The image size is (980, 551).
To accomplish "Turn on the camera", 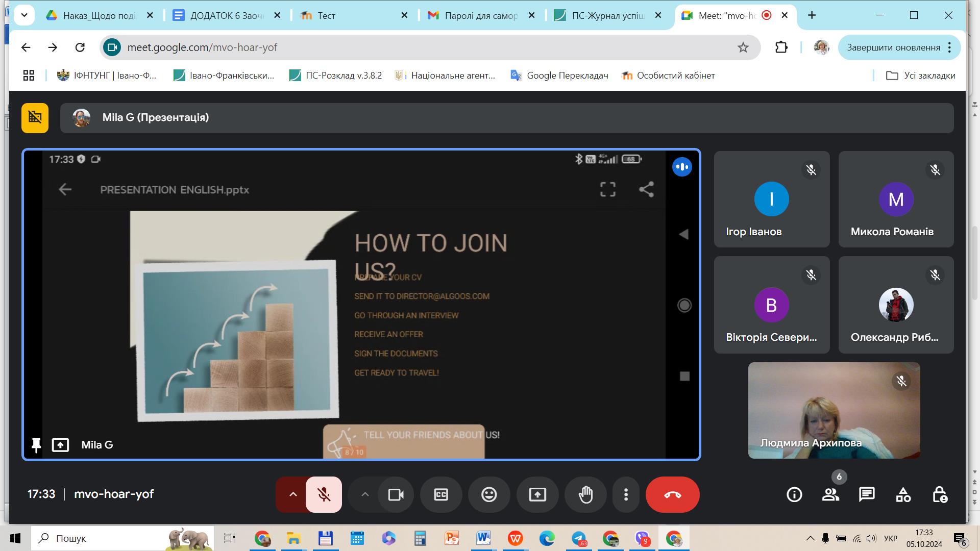I will [x=396, y=494].
